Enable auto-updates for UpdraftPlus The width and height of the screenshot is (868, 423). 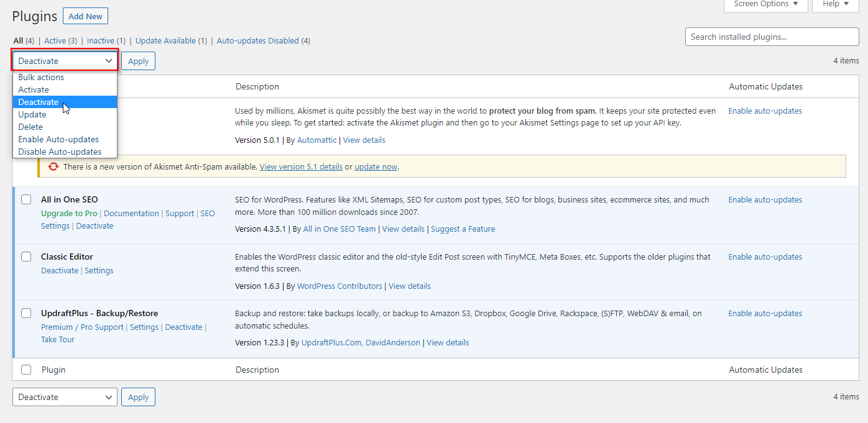click(765, 314)
